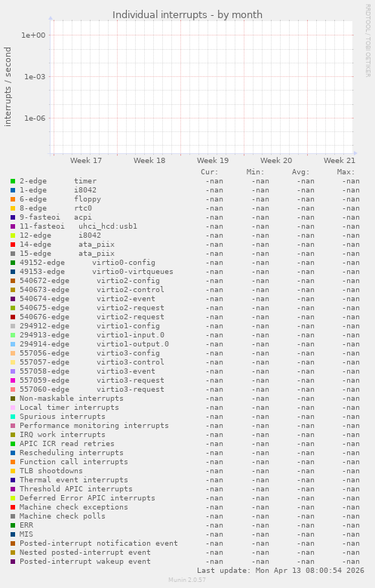The image size is (375, 588).
Task: Click the magenta swatch for 557059-edge virtio3-request
Action: pos(13,380)
